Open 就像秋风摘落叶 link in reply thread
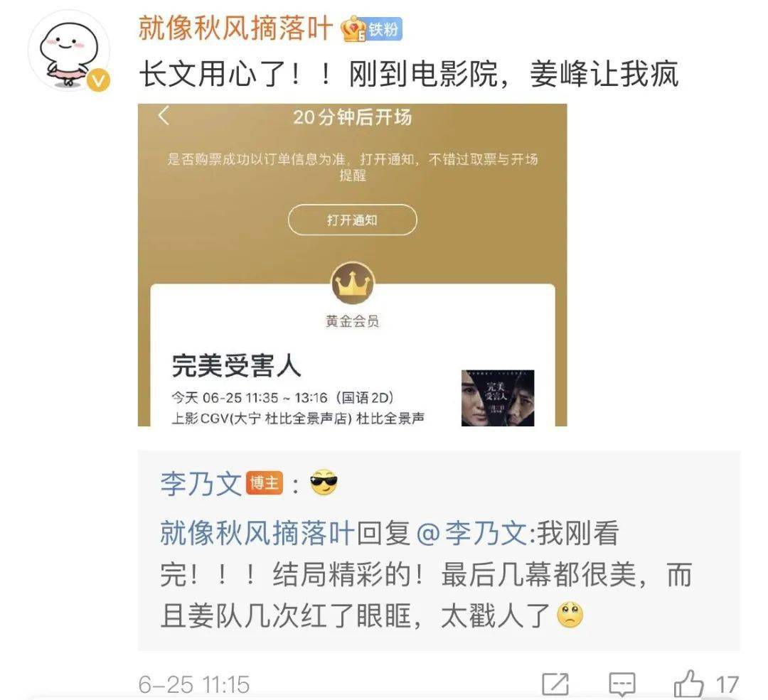Screen dimensions: 768x700 pyautogui.click(x=257, y=532)
